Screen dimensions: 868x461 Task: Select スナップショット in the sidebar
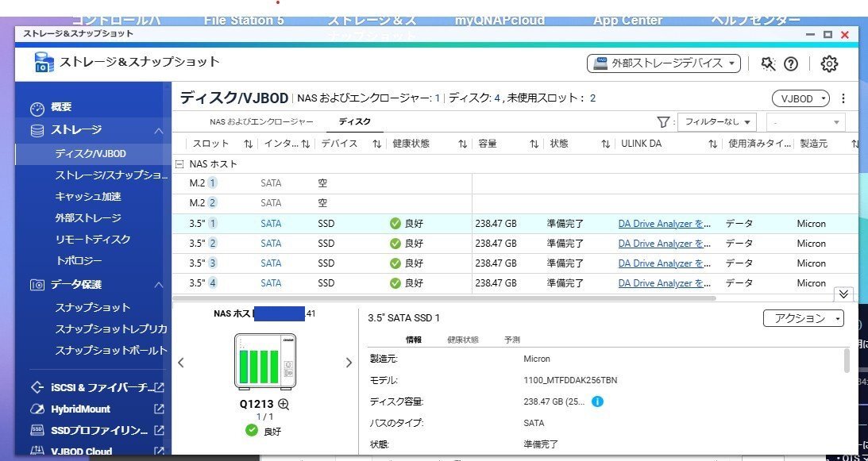[92, 307]
